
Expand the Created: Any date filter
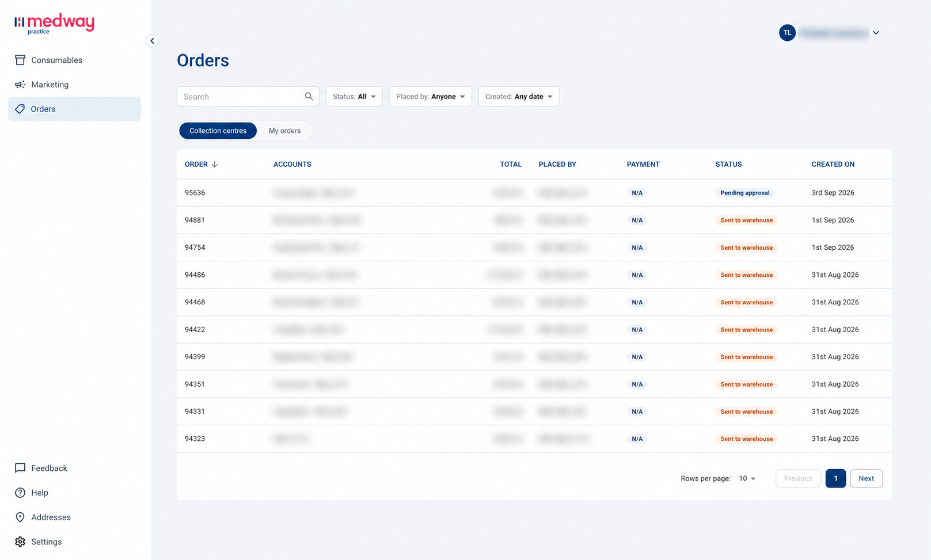pyautogui.click(x=519, y=97)
